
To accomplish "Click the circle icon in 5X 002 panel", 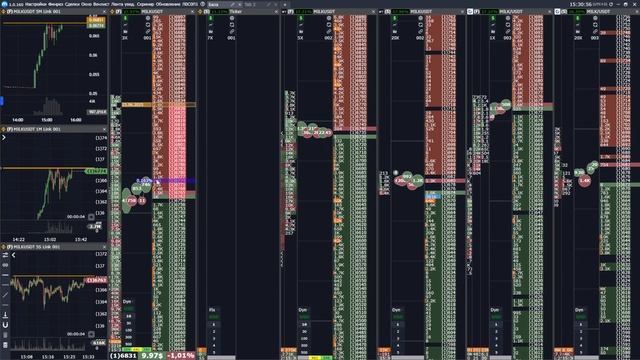I will click(329, 18).
